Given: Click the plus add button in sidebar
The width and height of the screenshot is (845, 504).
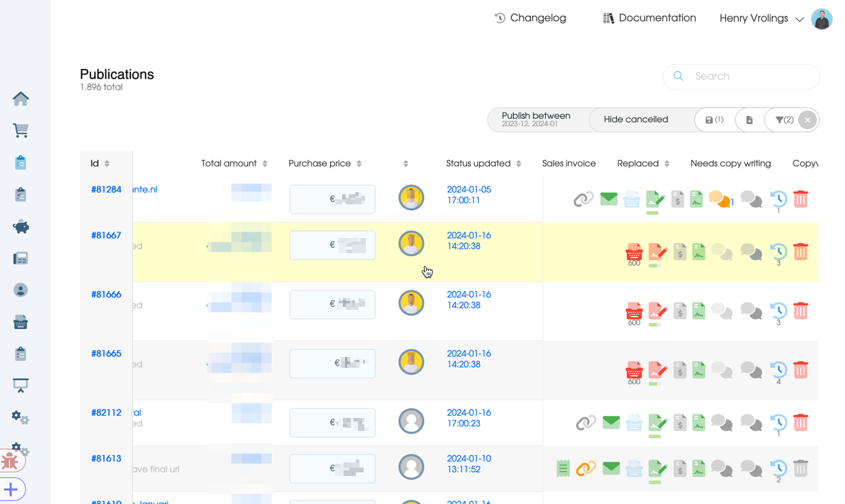Looking at the screenshot, I should [11, 490].
